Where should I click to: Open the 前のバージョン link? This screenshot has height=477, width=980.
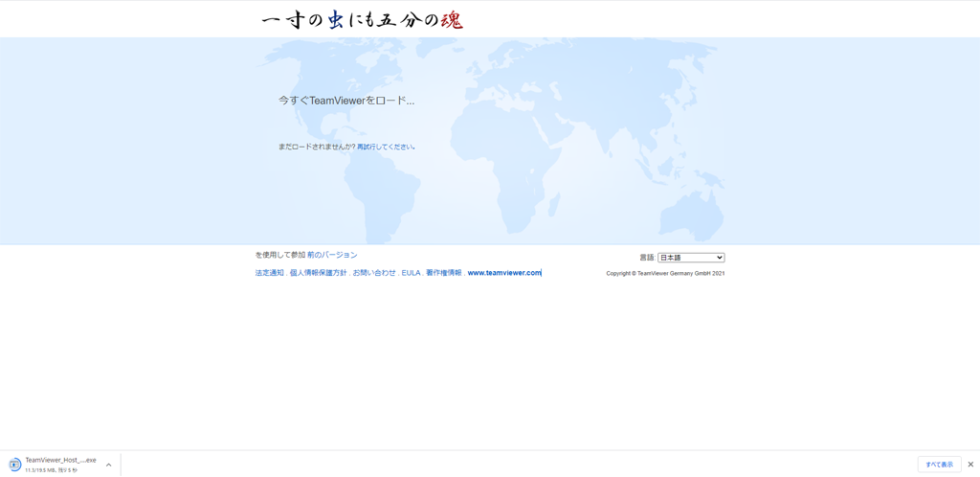tap(332, 255)
